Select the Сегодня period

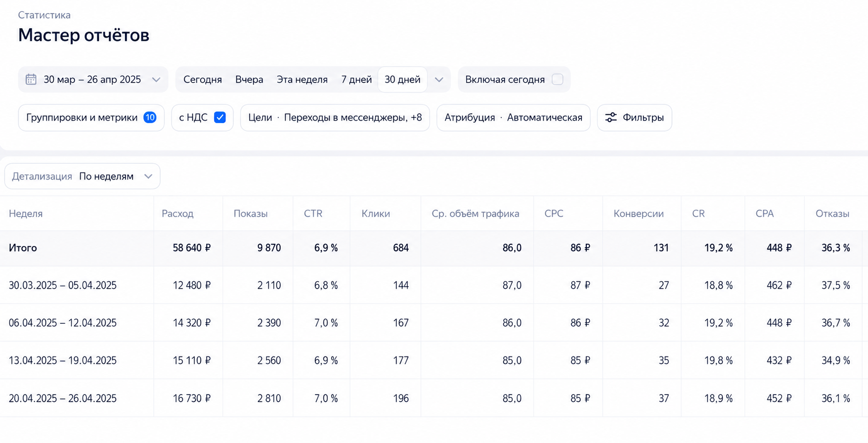203,80
